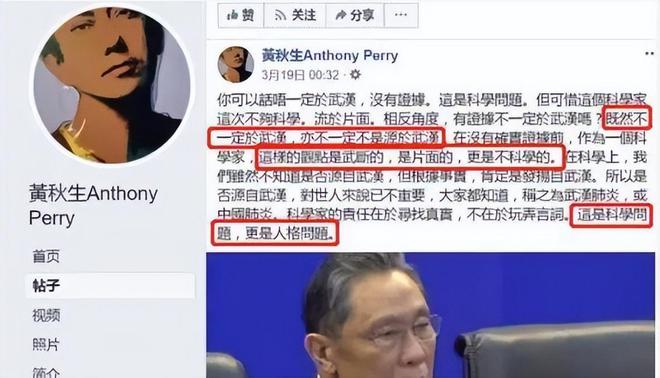Click the 关注 follow button

pos(295,16)
